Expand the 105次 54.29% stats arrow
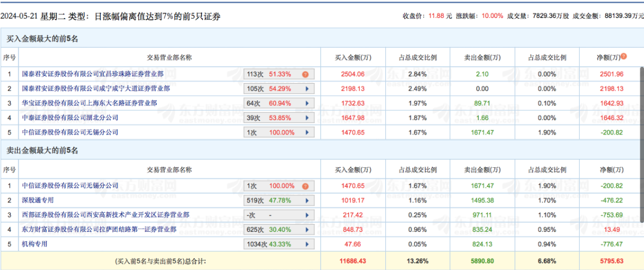Screen dimensions: 644x270 [x=306, y=88]
